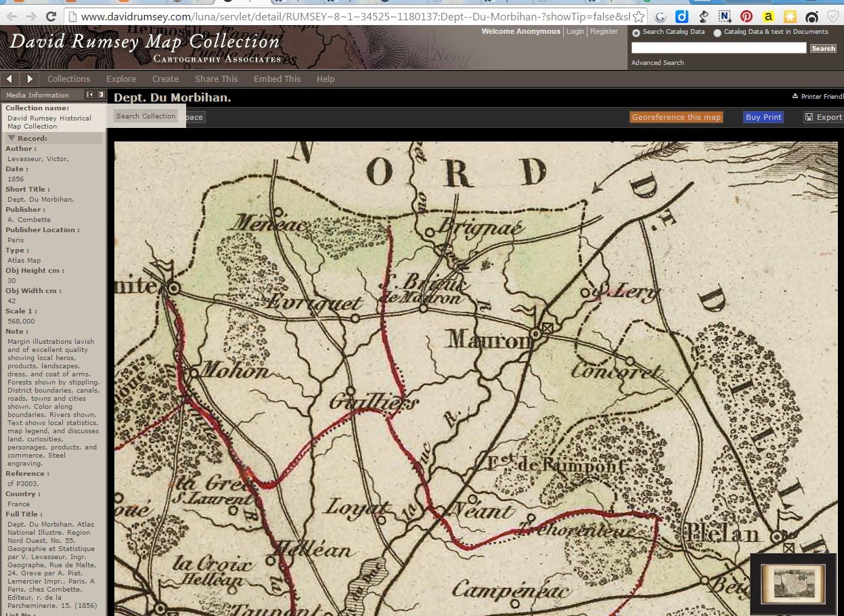Click into the catalog search input field

click(719, 48)
